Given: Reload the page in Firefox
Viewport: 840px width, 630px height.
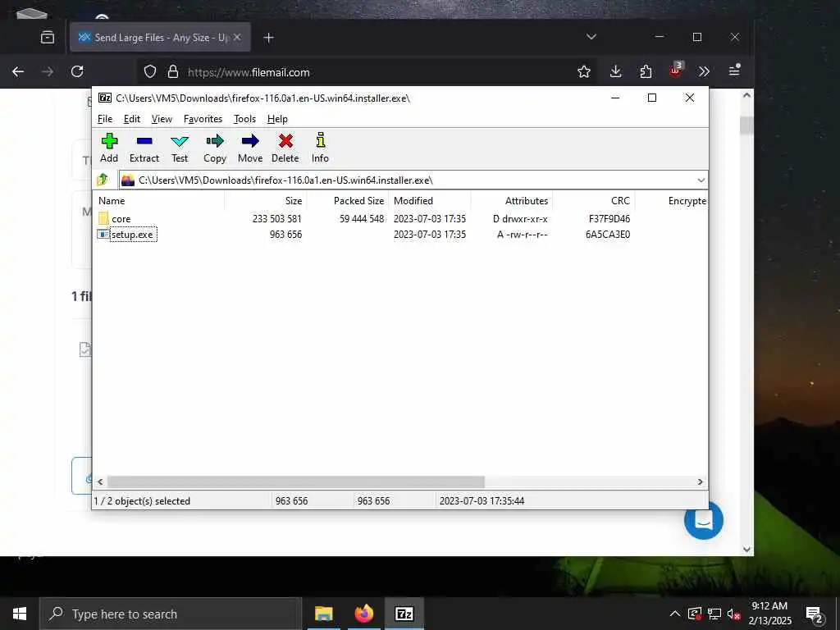Looking at the screenshot, I should pos(77,71).
